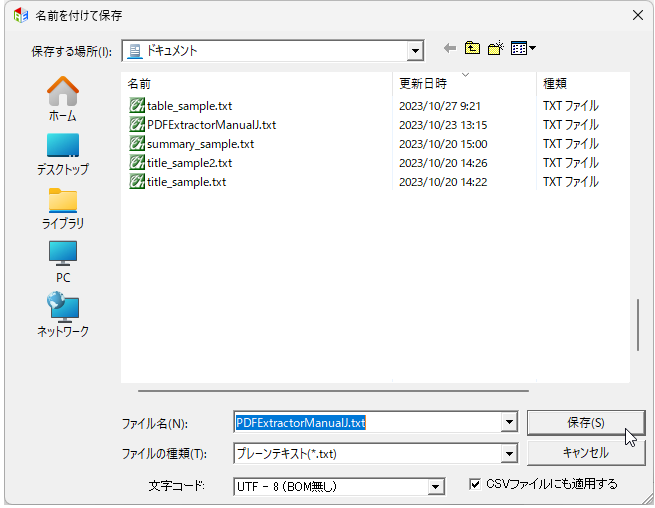655x508 pixels.
Task: Open the Libraries folder in sidebar
Action: click(x=63, y=208)
